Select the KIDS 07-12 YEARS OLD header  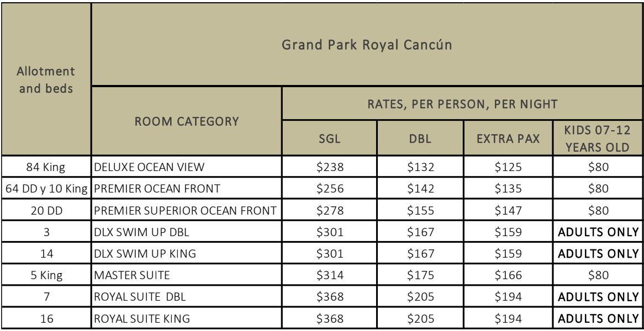coord(598,138)
